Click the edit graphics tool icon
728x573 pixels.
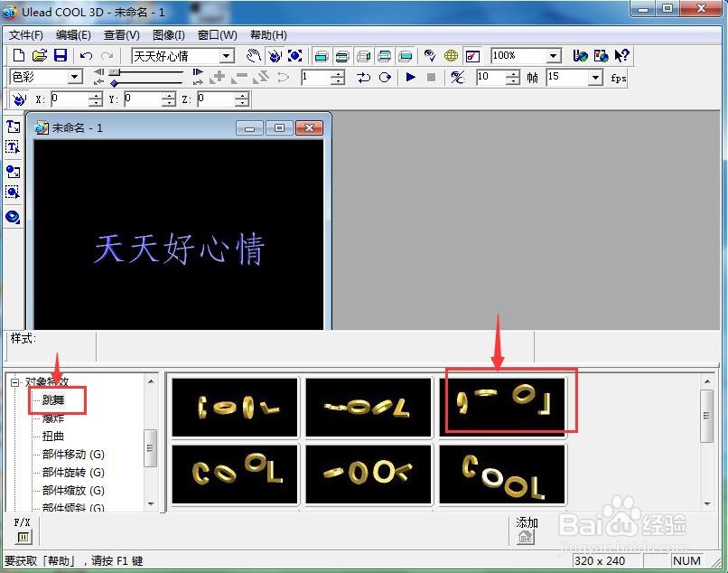tap(13, 193)
